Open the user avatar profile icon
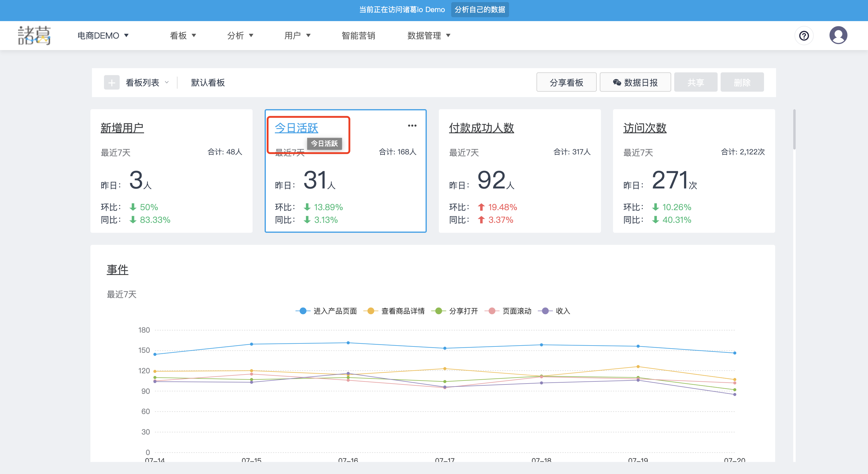This screenshot has height=474, width=868. (838, 35)
